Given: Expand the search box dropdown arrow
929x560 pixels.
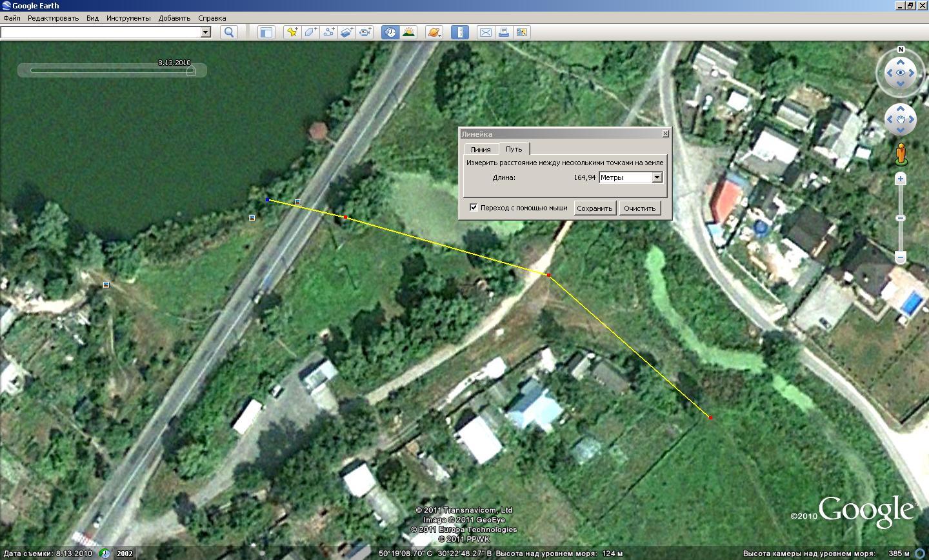Looking at the screenshot, I should pos(206,32).
